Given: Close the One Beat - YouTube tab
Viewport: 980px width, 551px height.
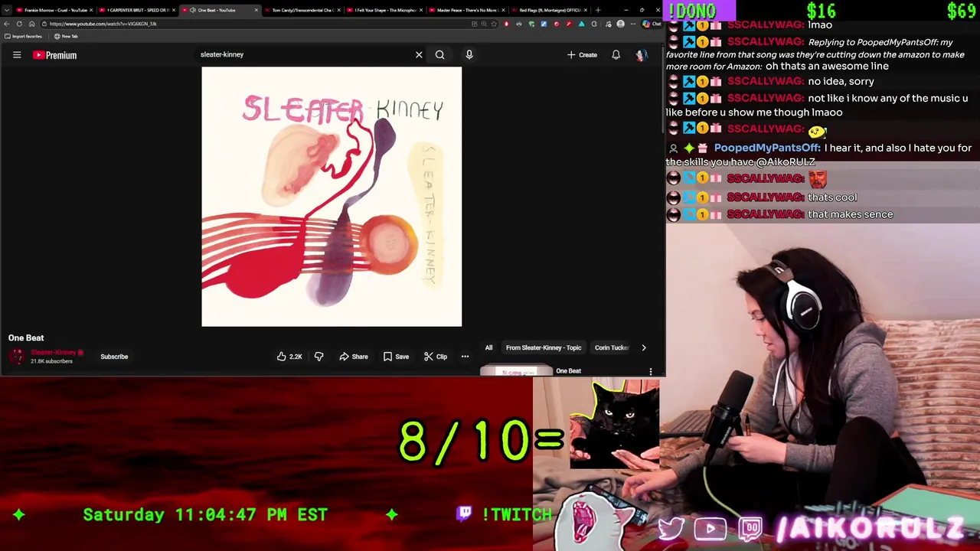Looking at the screenshot, I should (x=256, y=10).
